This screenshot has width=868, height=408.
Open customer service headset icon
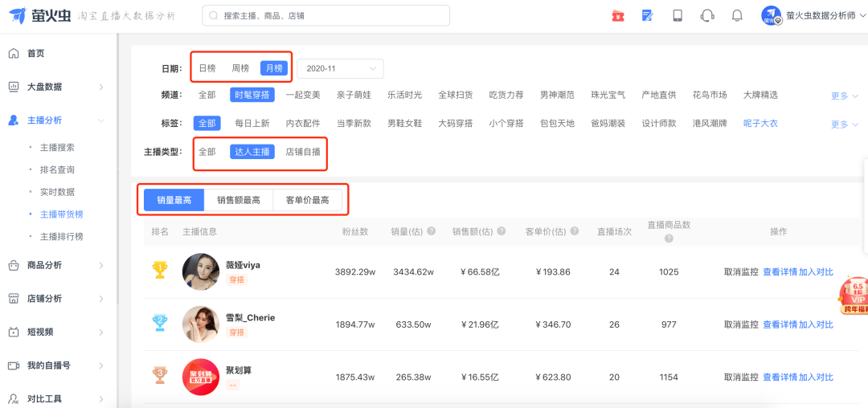click(x=707, y=15)
